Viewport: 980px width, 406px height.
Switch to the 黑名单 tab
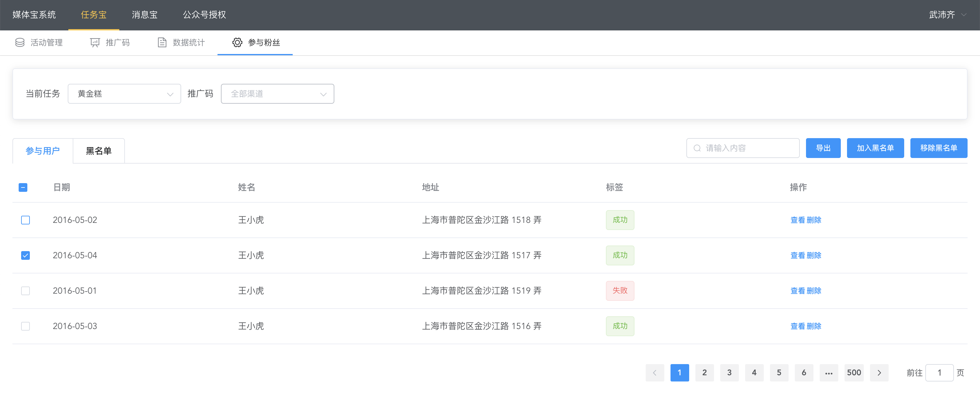(x=99, y=151)
